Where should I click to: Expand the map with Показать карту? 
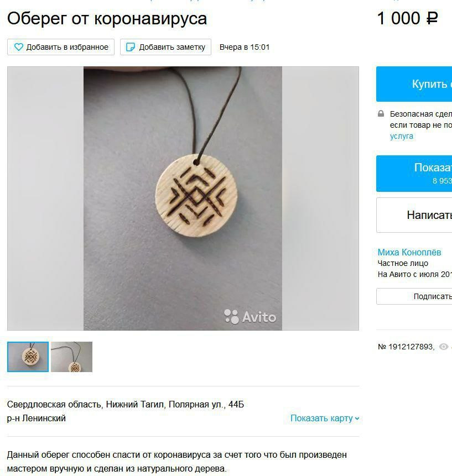tap(325, 419)
